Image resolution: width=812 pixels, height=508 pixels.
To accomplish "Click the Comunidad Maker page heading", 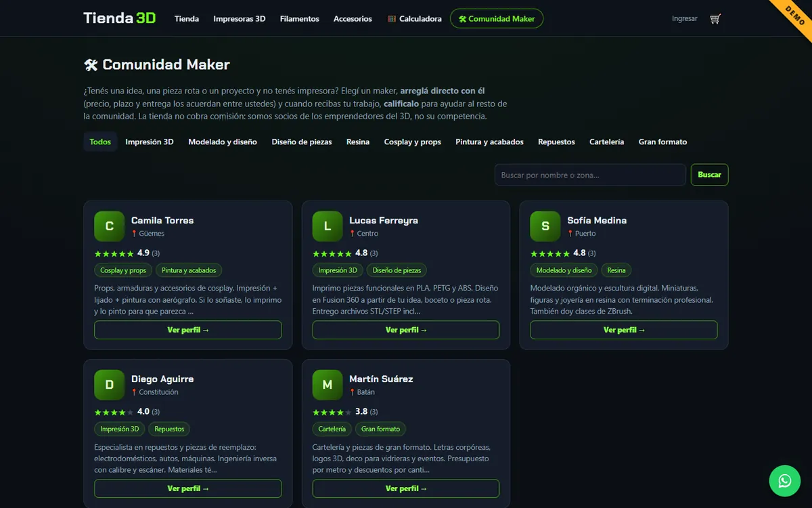I will coord(157,65).
